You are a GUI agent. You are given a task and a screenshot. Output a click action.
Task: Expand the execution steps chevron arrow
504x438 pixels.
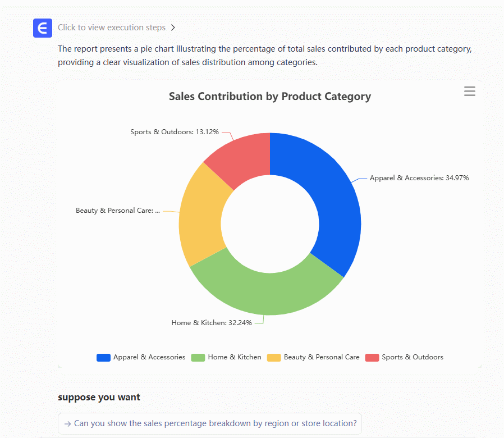173,28
